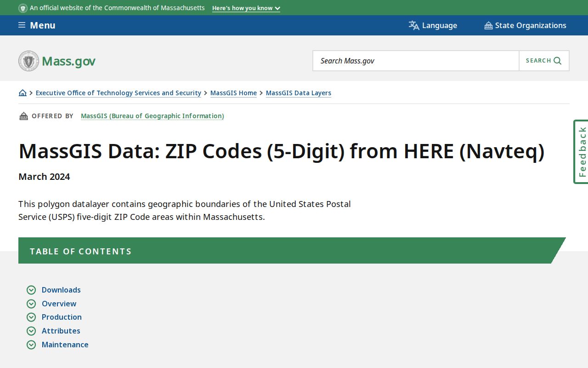The width and height of the screenshot is (588, 368).
Task: Click the "TABLE OF CONTENTS" heading
Action: tap(80, 252)
